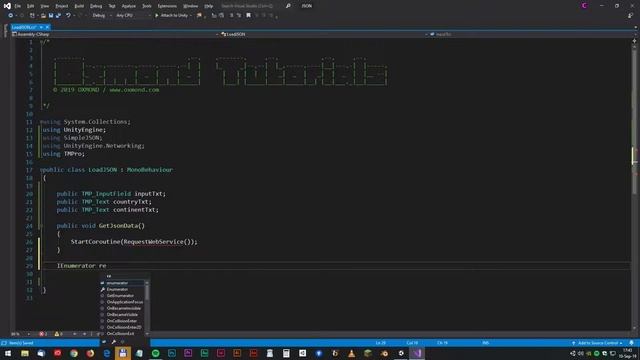Viewport: 640px width, 360px height.
Task: Open the Assembly-CSharp project dropdown
Action: tap(116, 34)
